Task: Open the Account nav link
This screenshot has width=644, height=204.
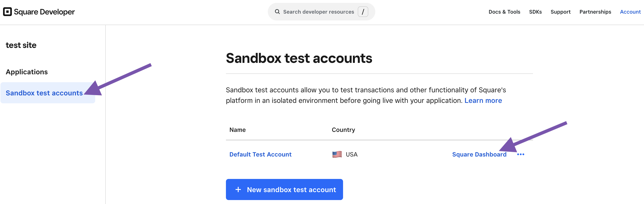Action: tap(630, 12)
